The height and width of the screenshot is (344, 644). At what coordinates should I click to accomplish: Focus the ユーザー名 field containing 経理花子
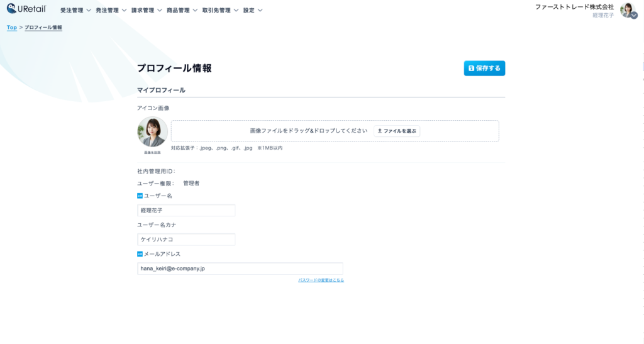[186, 211]
